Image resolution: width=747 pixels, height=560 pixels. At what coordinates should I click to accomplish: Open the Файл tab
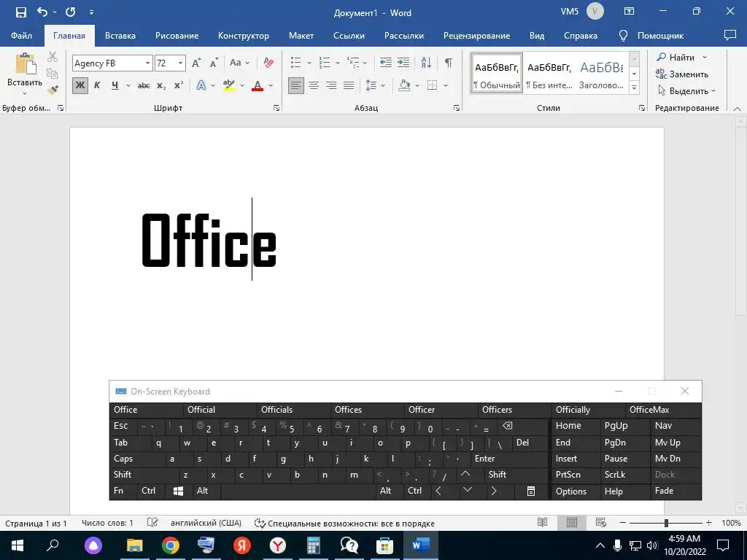click(x=21, y=36)
